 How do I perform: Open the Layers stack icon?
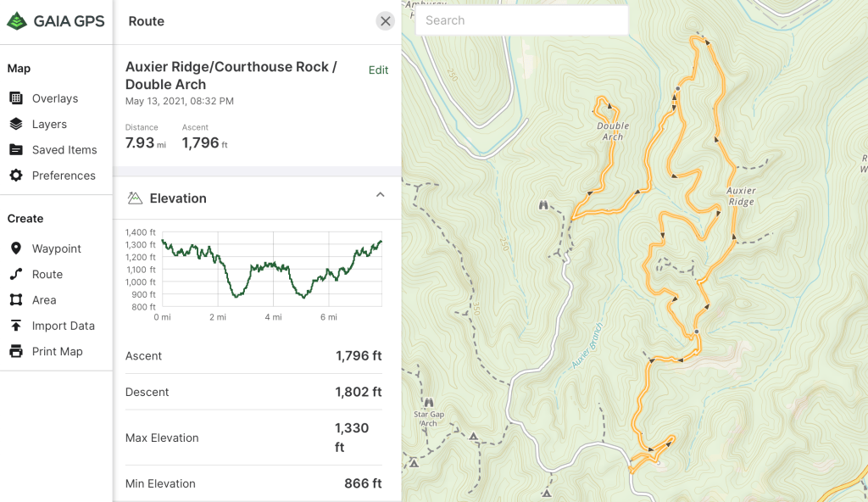click(x=16, y=124)
